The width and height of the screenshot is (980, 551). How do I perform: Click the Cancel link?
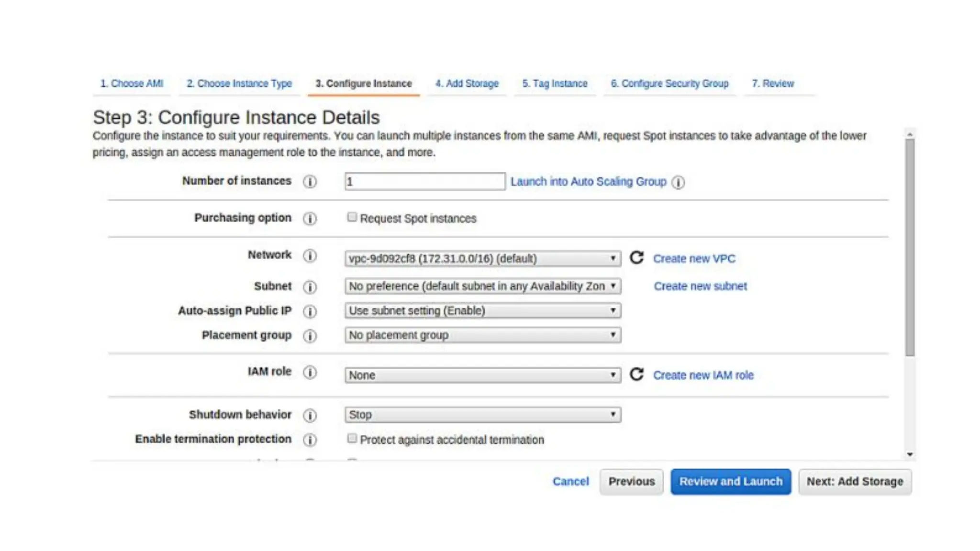coord(570,482)
